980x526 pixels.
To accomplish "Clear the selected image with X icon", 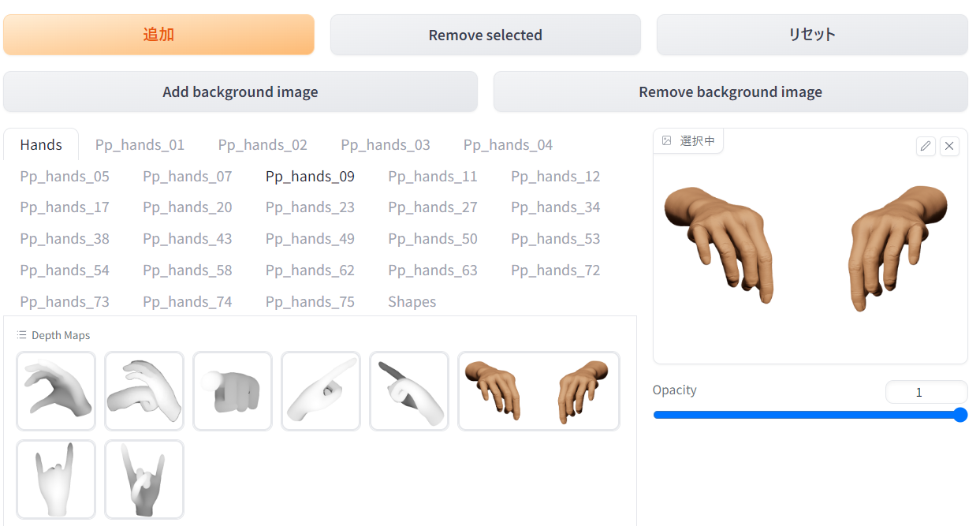I will 949,146.
